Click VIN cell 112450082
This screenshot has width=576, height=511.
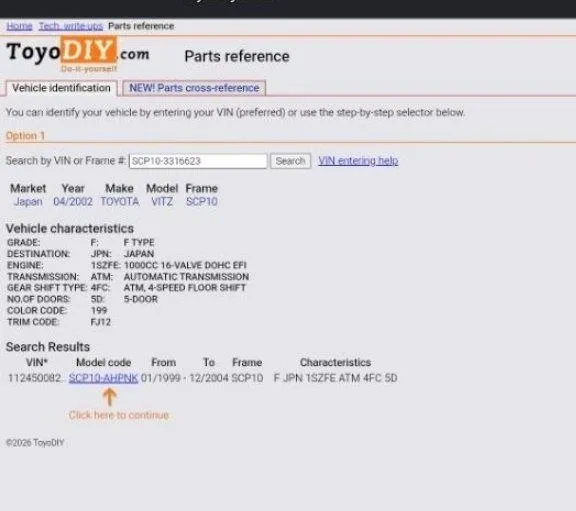coord(35,378)
